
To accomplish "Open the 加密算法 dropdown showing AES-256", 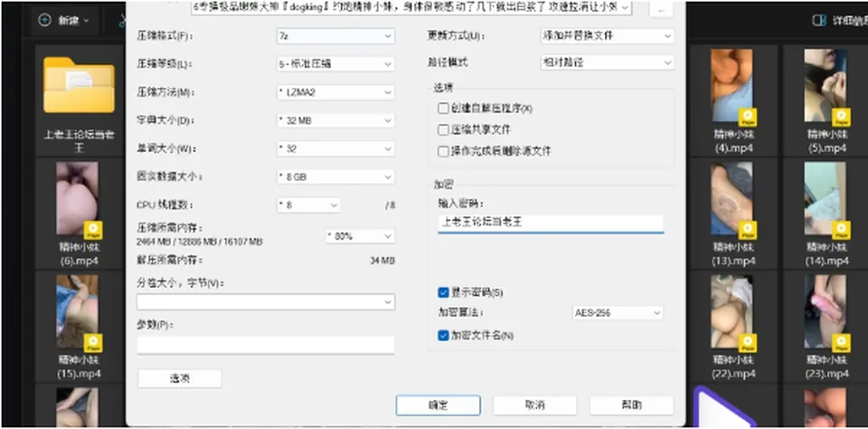I will tap(618, 313).
